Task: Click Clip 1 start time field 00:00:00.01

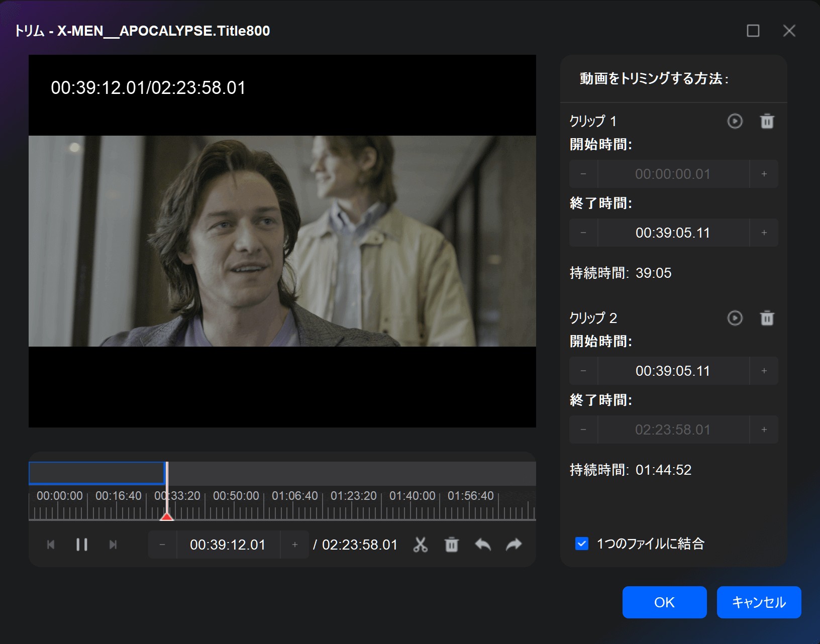Action: (673, 174)
